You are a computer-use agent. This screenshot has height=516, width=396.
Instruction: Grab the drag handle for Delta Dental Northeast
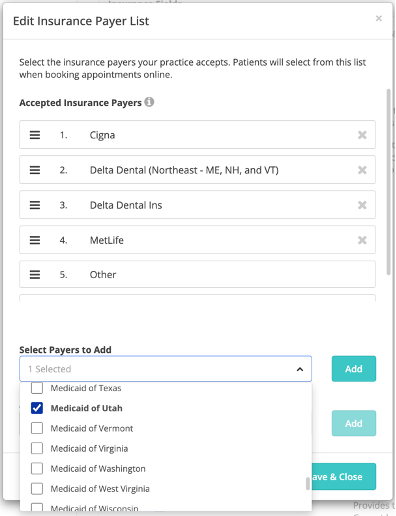(x=35, y=170)
